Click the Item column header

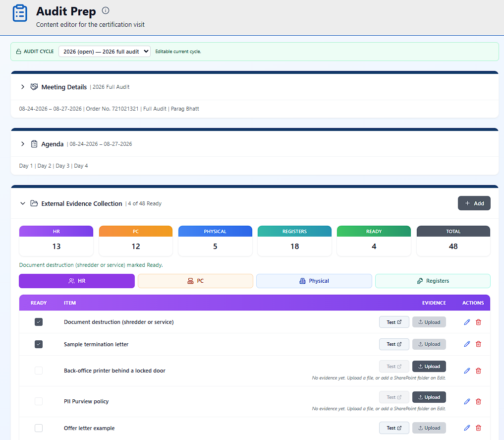(x=70, y=303)
